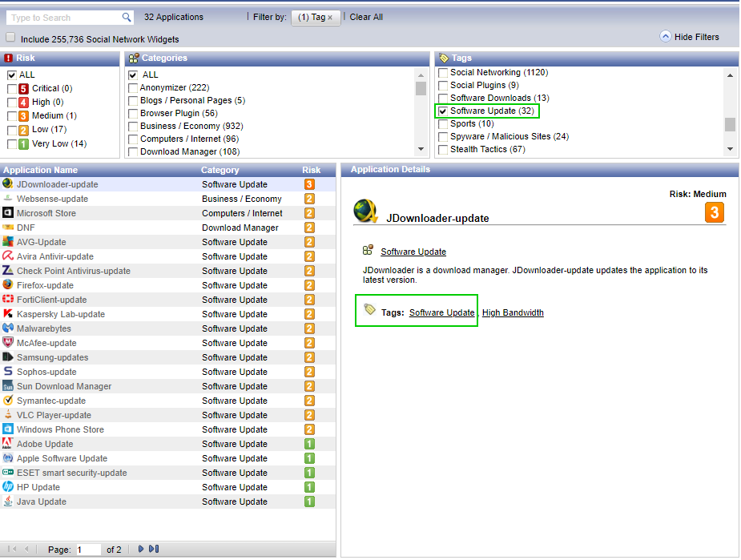Enable Include Social Network Widgets checkbox
Image resolution: width=741 pixels, height=560 pixels.
10,38
